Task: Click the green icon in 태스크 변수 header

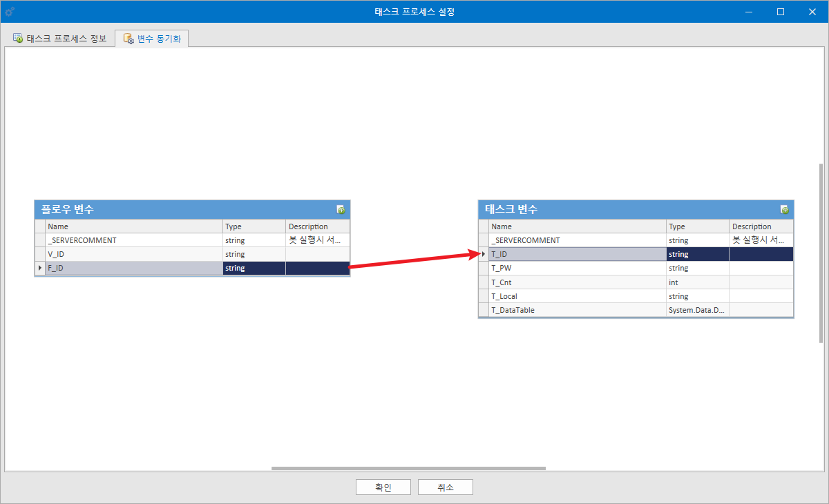Action: [x=784, y=209]
